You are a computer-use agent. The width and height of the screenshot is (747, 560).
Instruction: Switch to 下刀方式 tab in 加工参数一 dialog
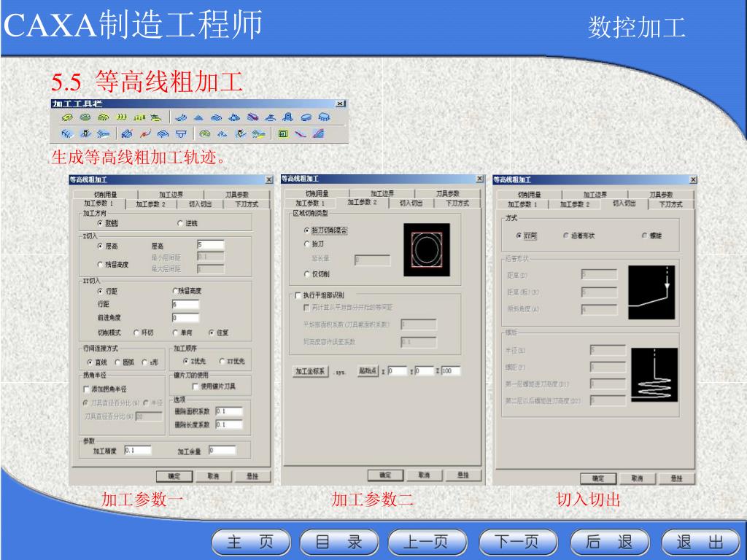(247, 204)
